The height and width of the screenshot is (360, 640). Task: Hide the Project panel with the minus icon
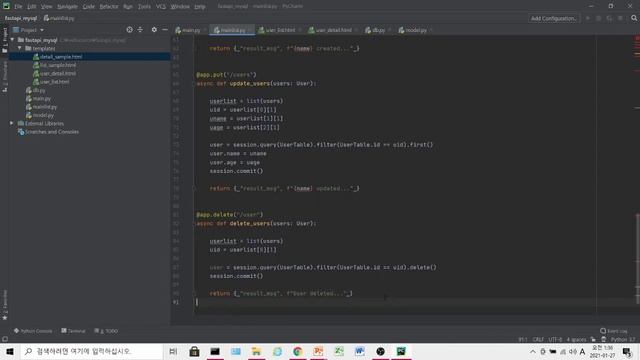pos(165,30)
